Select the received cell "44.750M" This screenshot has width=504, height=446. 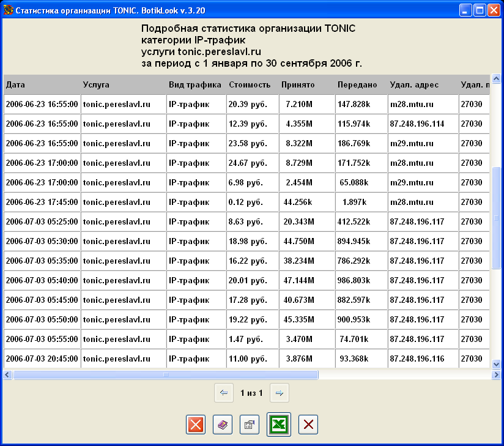point(307,242)
